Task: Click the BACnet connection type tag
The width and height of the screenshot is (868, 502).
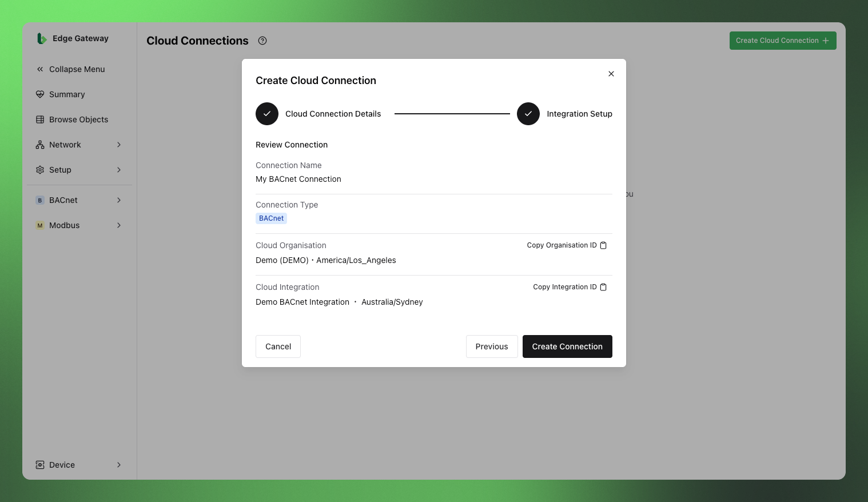Action: [271, 218]
